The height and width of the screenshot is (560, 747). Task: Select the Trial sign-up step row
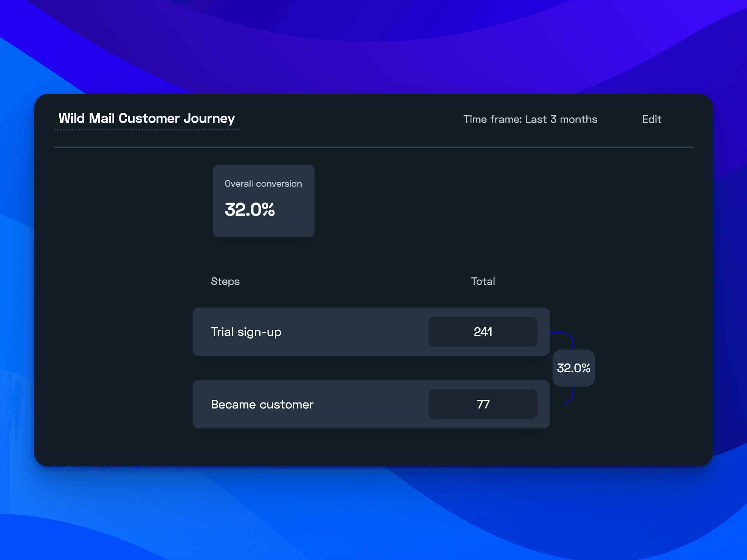(371, 332)
